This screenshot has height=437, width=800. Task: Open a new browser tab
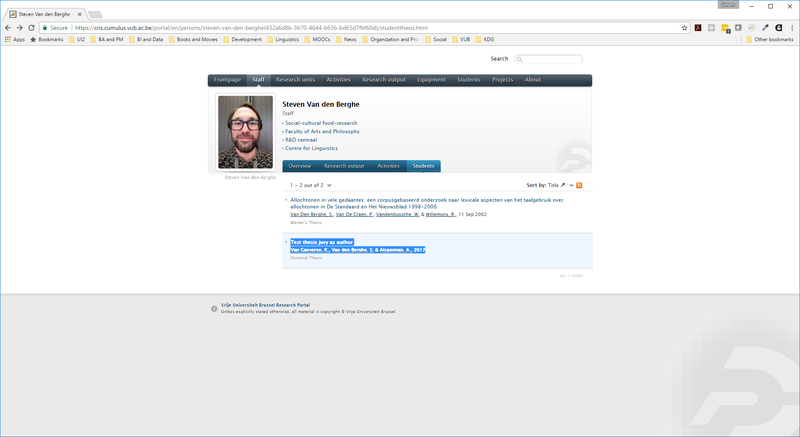95,14
